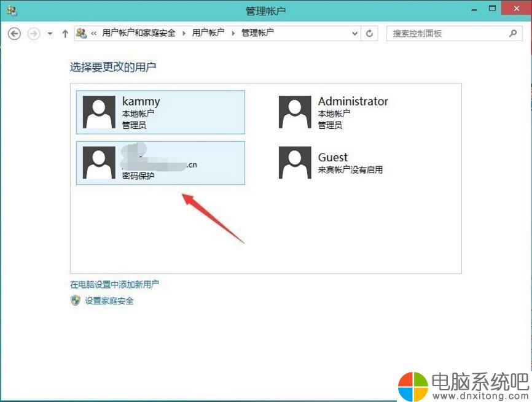Click the Forward navigation arrow
Image resolution: width=532 pixels, height=402 pixels.
pyautogui.click(x=34, y=34)
